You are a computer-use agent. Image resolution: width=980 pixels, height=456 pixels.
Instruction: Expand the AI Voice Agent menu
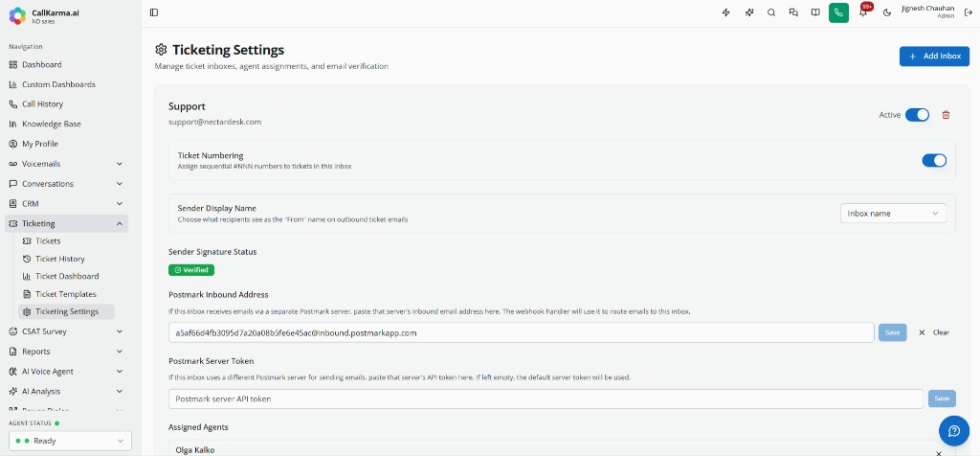[x=66, y=372]
